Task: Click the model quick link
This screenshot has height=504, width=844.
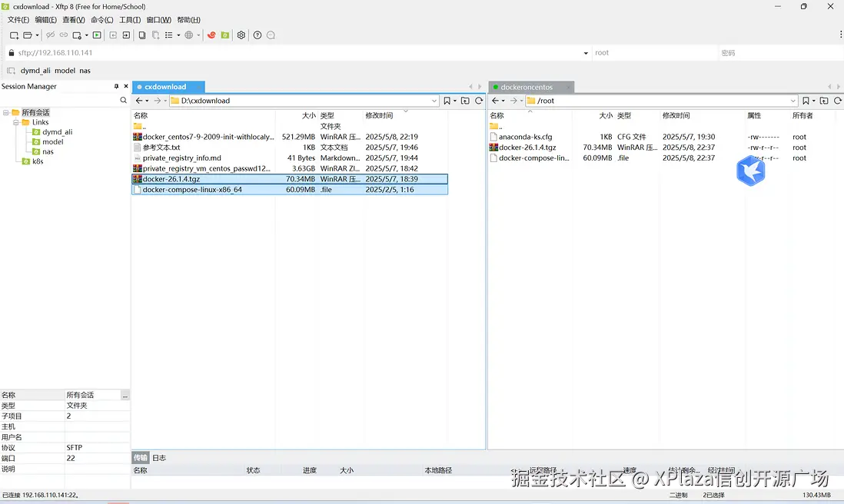Action: (65, 71)
